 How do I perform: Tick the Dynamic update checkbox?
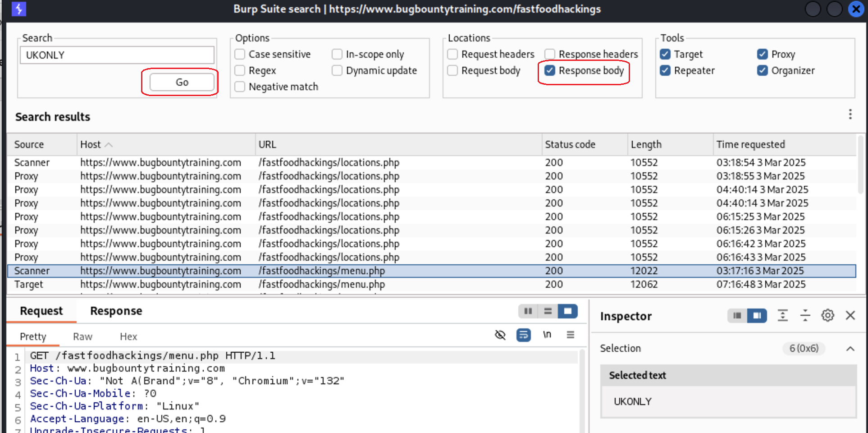337,70
